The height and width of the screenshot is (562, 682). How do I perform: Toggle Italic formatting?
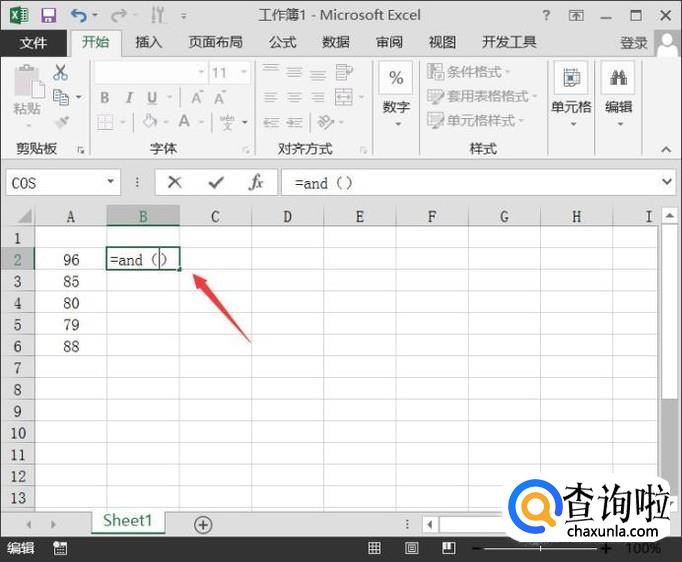pyautogui.click(x=129, y=97)
